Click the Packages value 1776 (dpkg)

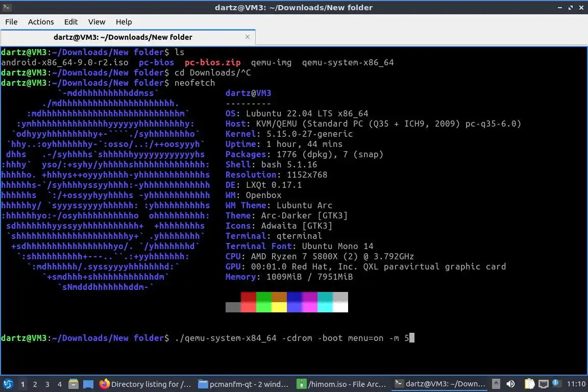coord(307,154)
